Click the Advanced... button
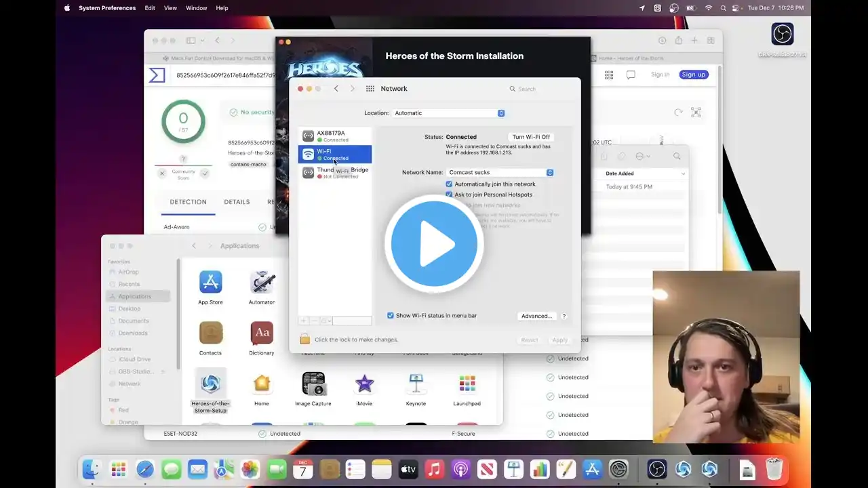The height and width of the screenshot is (488, 868). tap(536, 316)
